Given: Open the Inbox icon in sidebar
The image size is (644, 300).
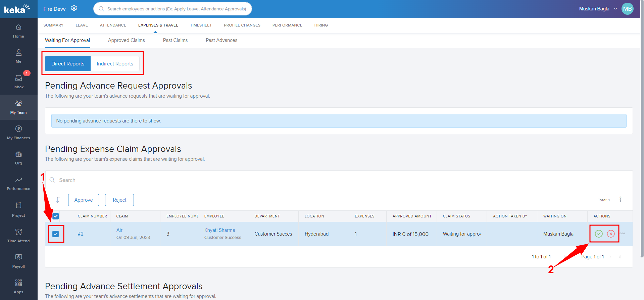Looking at the screenshot, I should [x=18, y=78].
